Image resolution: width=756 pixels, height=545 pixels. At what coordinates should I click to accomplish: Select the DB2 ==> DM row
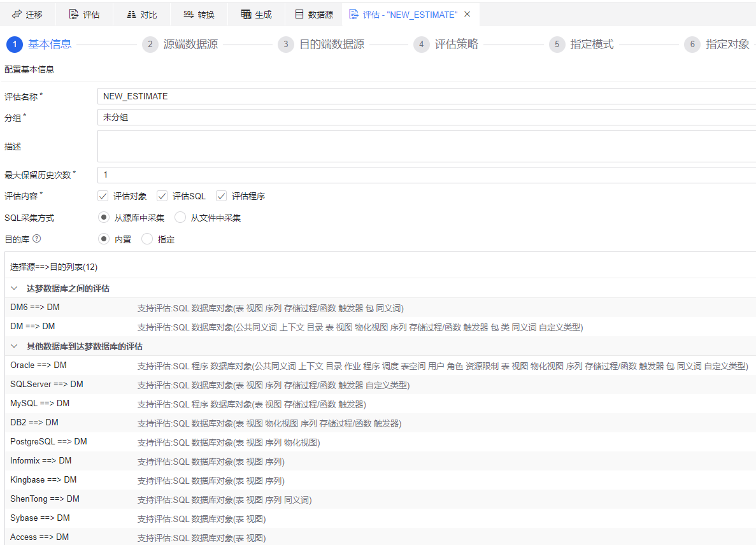380,423
